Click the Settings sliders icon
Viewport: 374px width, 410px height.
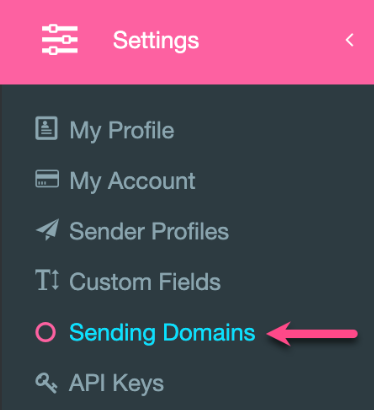click(x=60, y=40)
